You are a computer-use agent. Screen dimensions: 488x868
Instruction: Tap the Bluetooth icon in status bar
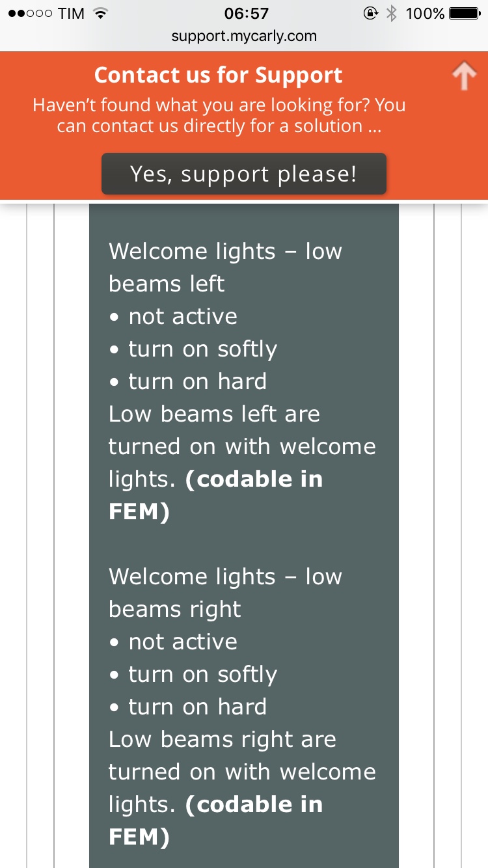point(391,14)
